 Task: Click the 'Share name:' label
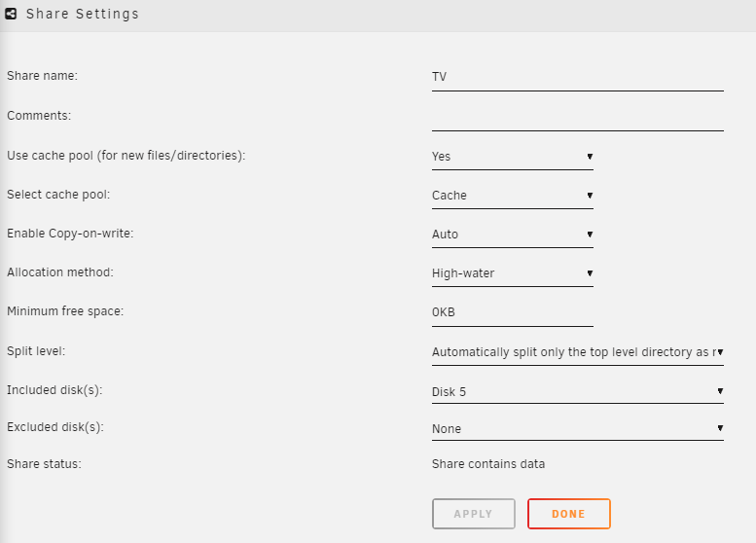click(43, 76)
